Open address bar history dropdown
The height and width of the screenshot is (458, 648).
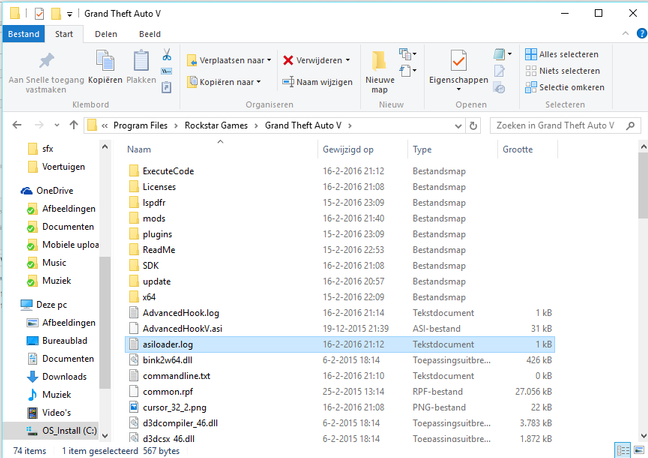[458, 126]
